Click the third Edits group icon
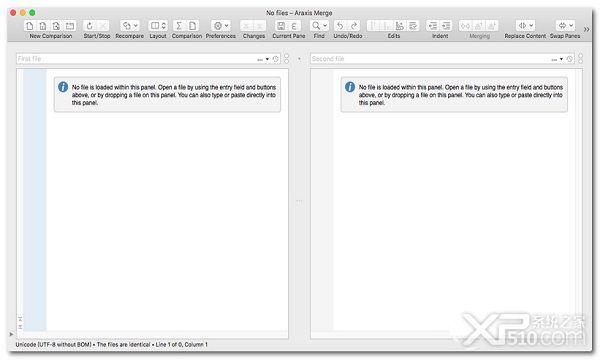The image size is (600, 360). click(x=400, y=26)
